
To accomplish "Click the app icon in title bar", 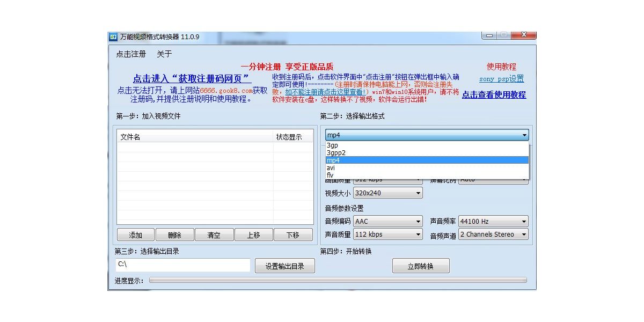I will (x=113, y=37).
